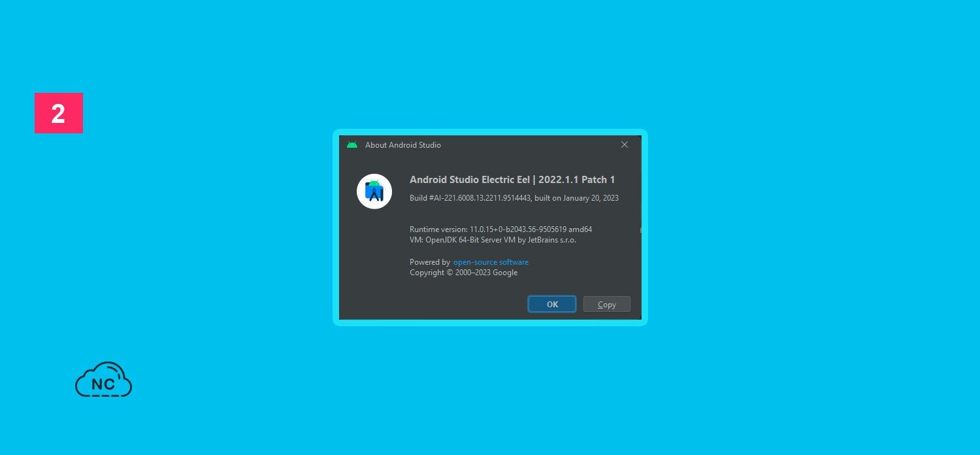Click the OK button
980x455 pixels.
click(x=552, y=304)
